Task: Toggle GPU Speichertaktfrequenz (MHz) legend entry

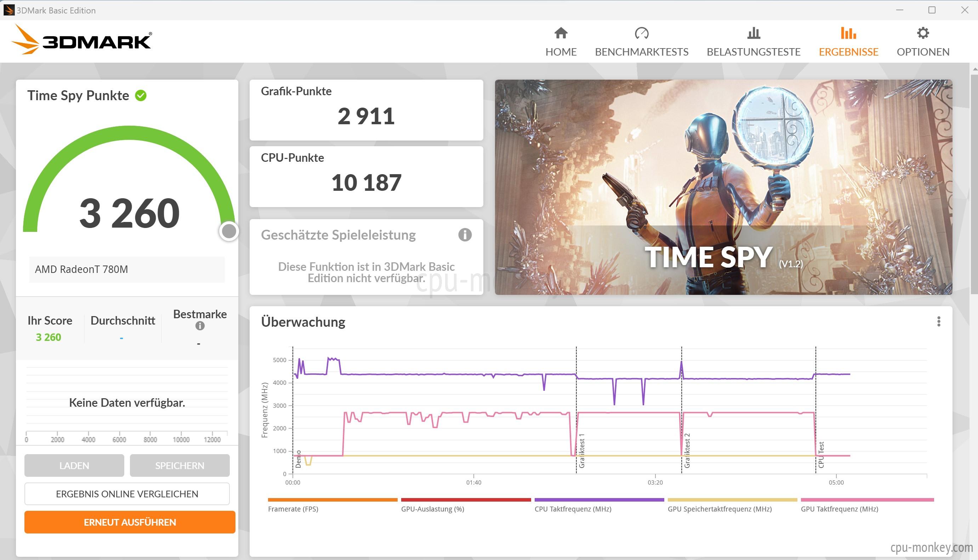Action: point(732,505)
